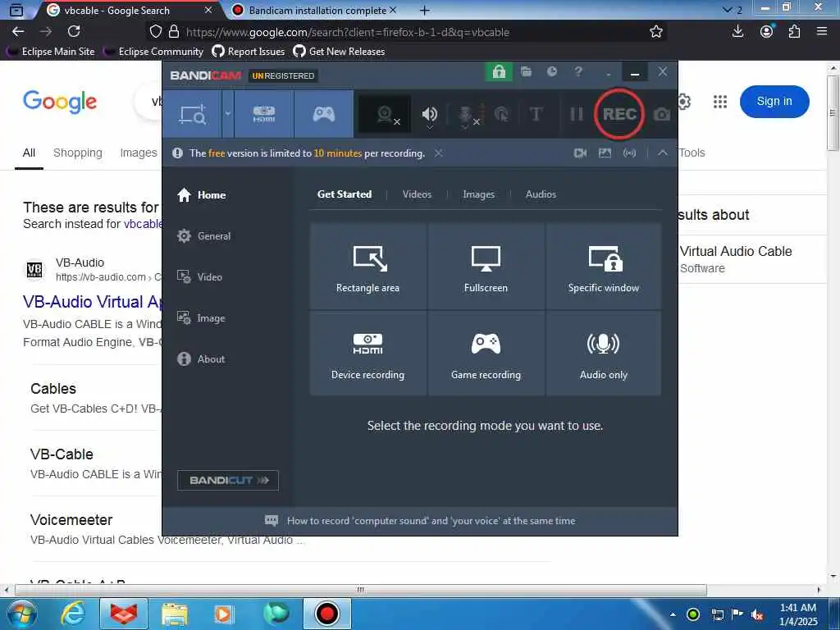
Task: Open Image settings in Bandicam sidebar
Action: 201,318
